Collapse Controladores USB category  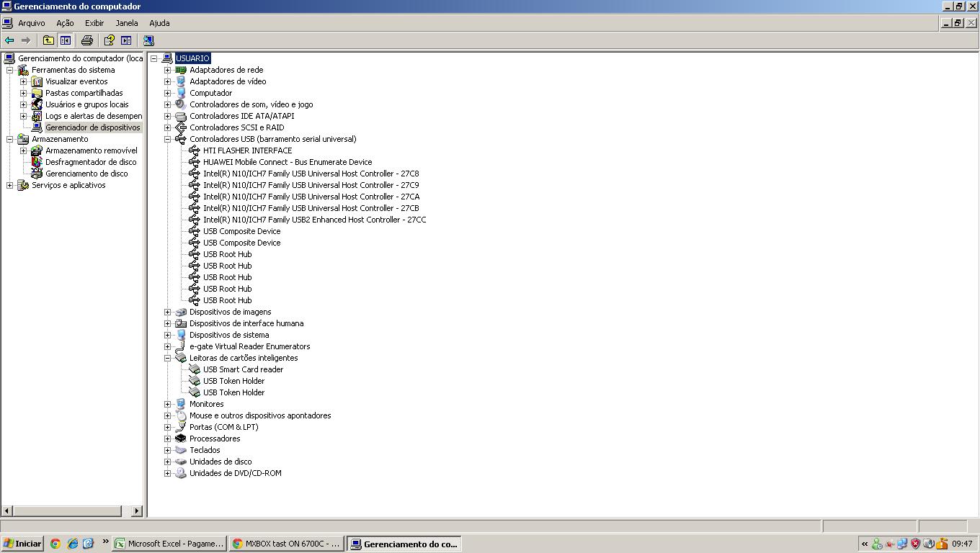coord(168,139)
